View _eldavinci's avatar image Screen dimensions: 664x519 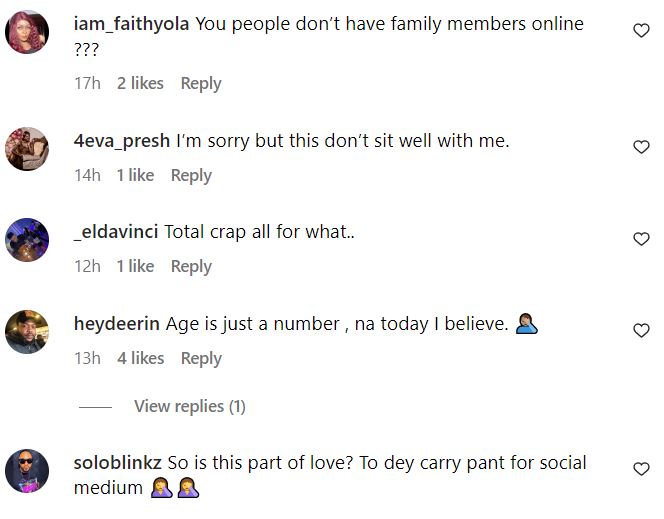[27, 240]
